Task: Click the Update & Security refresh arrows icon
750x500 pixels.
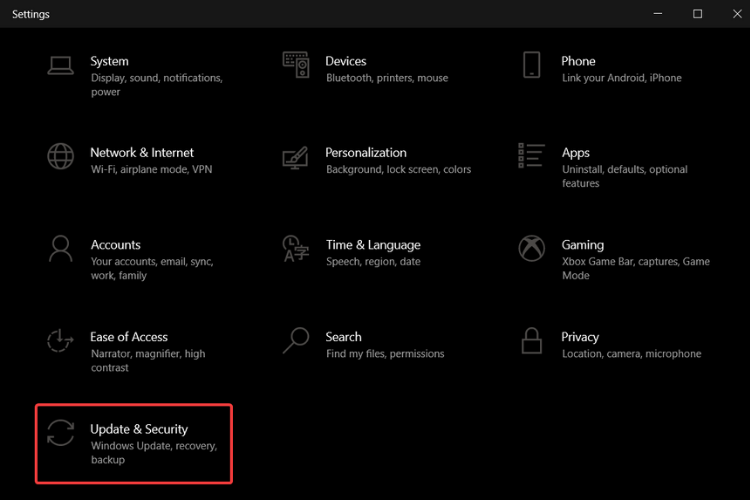Action: pyautogui.click(x=61, y=433)
